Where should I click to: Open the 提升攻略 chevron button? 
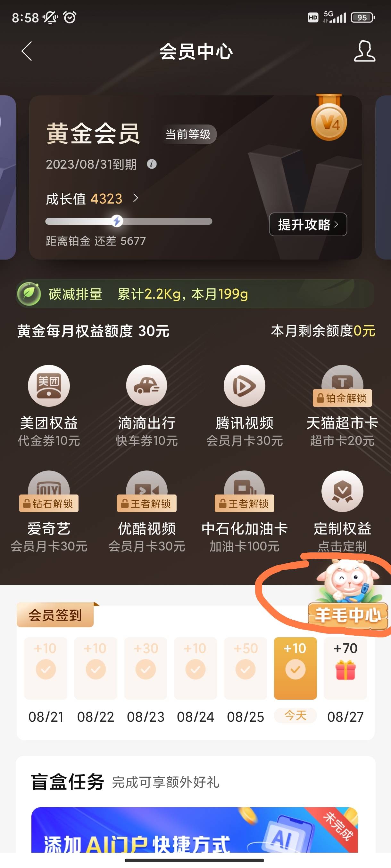(308, 224)
